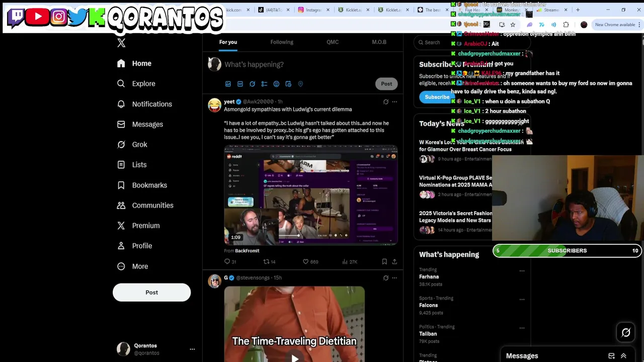Viewport: 644px width, 362px height.
Task: Share yeet's Asmongold post
Action: (x=394, y=261)
